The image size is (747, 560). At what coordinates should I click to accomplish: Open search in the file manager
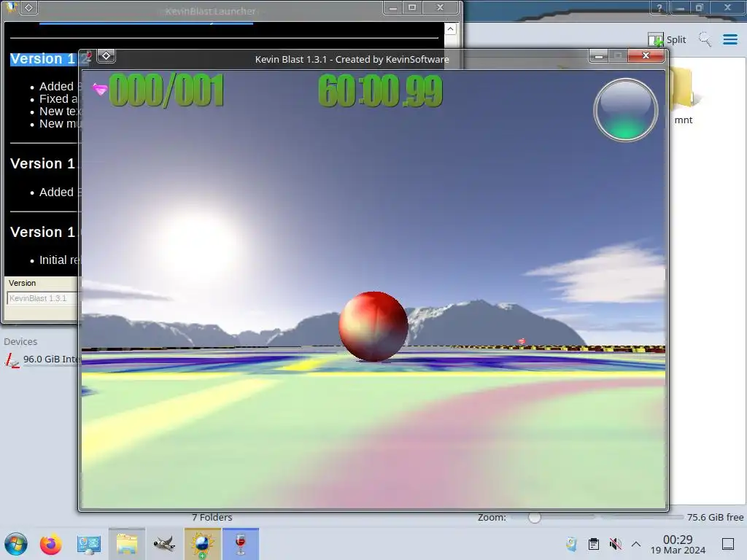tap(705, 39)
